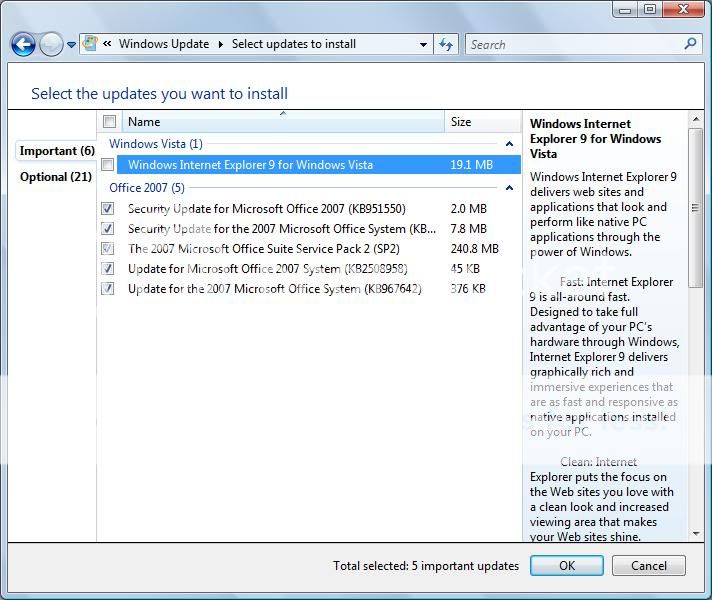Click the Cancel button
712x600 pixels.
(x=648, y=566)
